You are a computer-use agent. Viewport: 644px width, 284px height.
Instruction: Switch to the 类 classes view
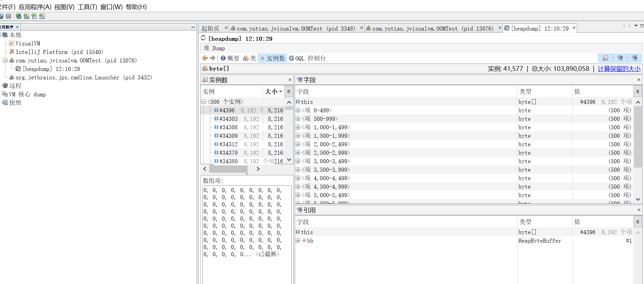(250, 58)
